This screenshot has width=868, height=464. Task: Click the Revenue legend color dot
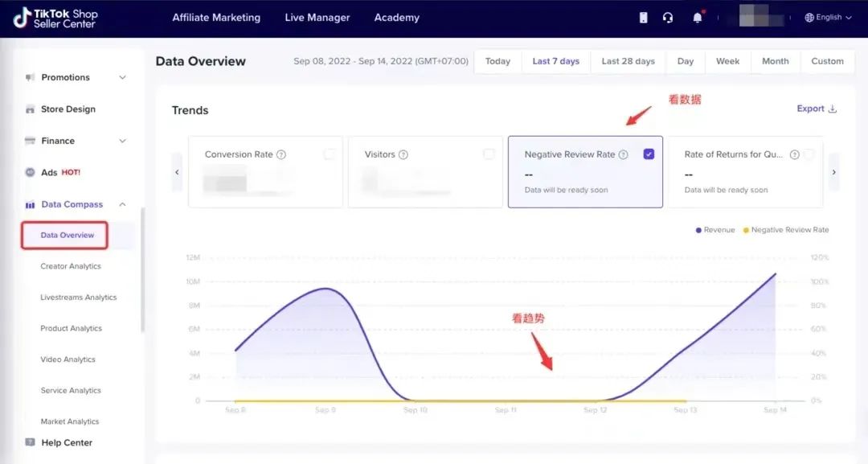pos(698,230)
